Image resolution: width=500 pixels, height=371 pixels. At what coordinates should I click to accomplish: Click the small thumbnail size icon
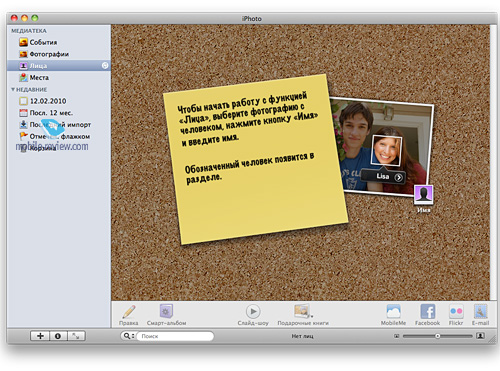click(x=396, y=336)
